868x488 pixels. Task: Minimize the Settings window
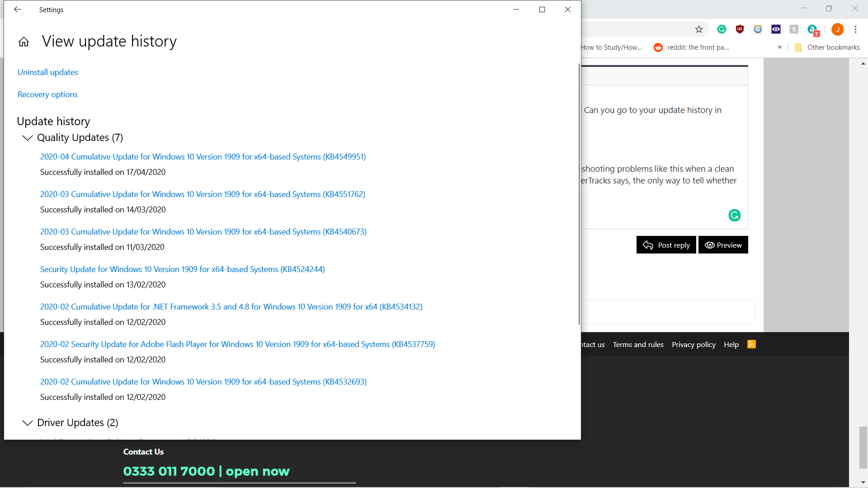coord(516,9)
